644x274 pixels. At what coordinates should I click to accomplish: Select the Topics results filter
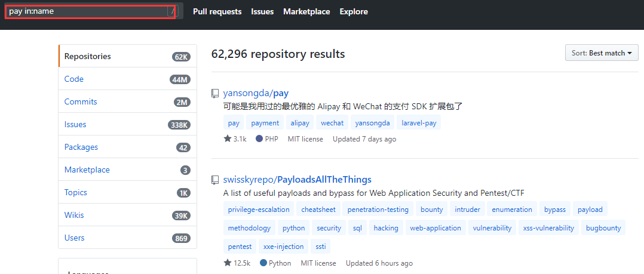pos(128,192)
